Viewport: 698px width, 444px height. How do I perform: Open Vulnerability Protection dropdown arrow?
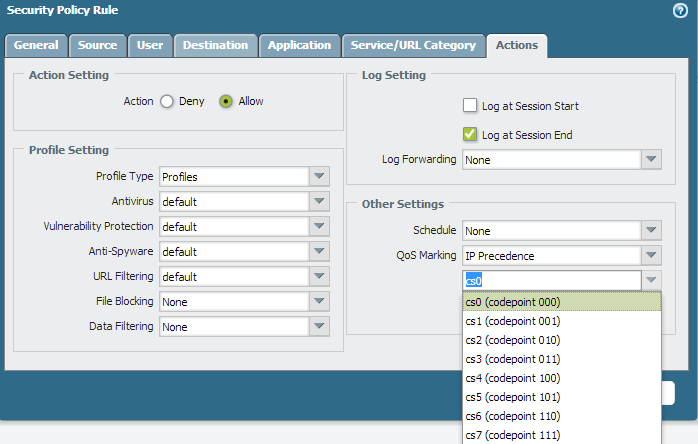(x=319, y=226)
